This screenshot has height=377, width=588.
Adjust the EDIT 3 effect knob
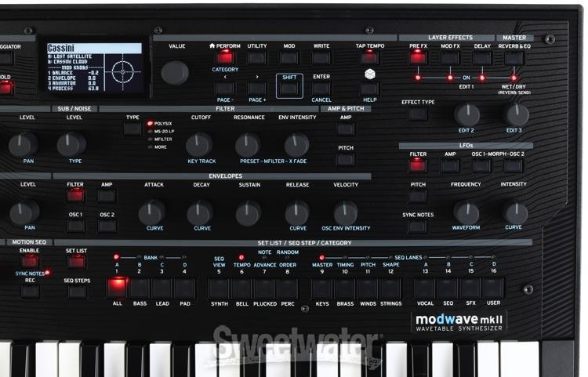(517, 114)
